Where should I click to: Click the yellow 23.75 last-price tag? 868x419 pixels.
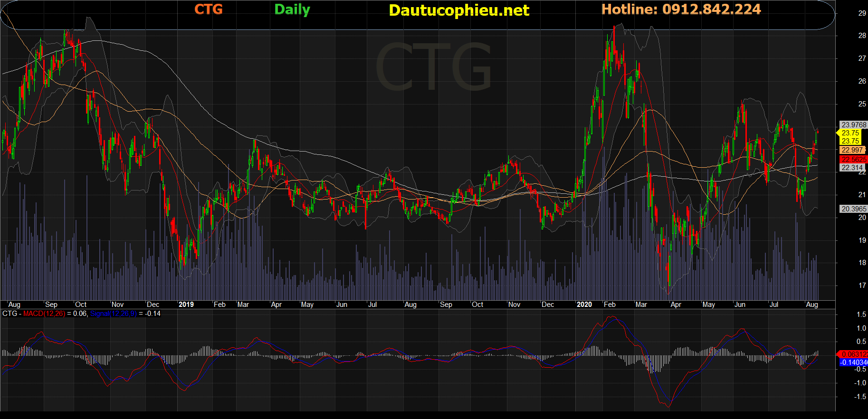[x=850, y=133]
